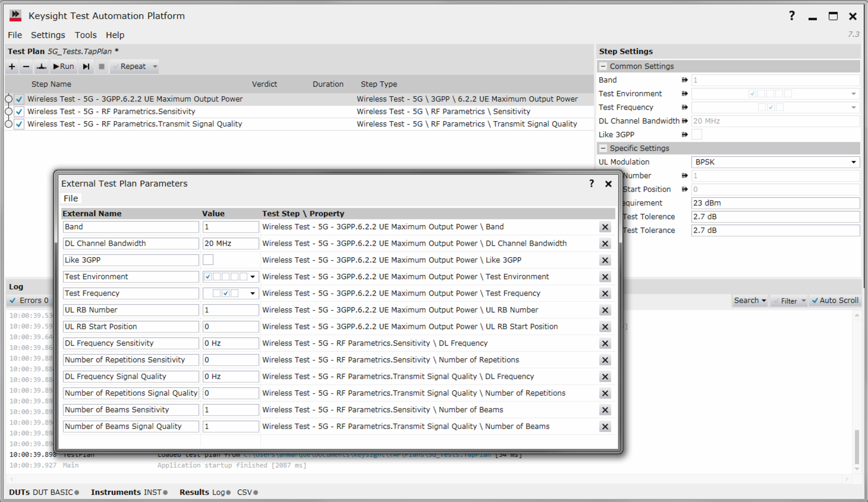Click the external parameter arrow next to Band setting
This screenshot has width=868, height=502.
[x=684, y=80]
